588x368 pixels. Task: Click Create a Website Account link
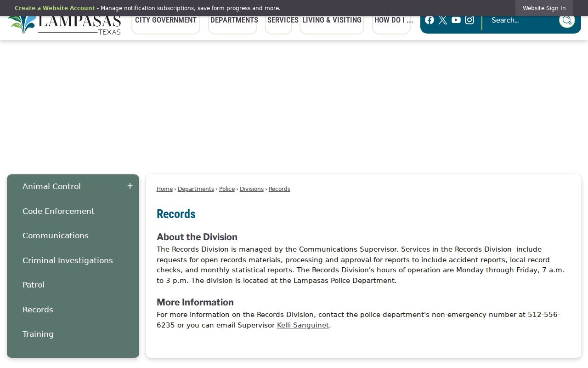coord(55,8)
